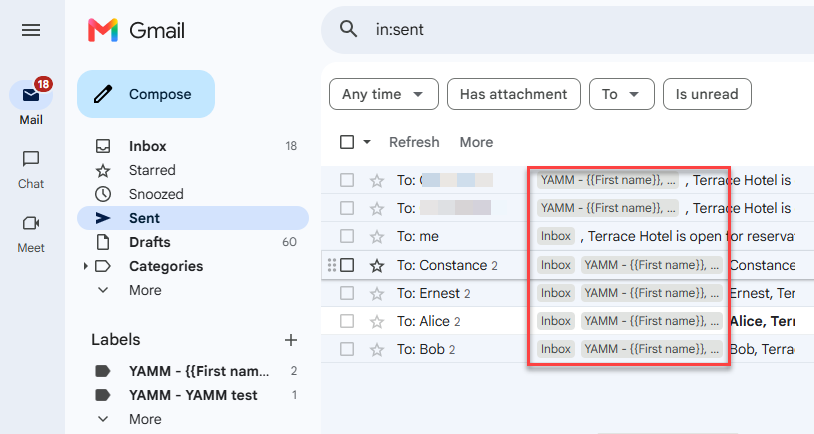The height and width of the screenshot is (434, 814).
Task: Star the email to Constance
Action: tap(377, 265)
